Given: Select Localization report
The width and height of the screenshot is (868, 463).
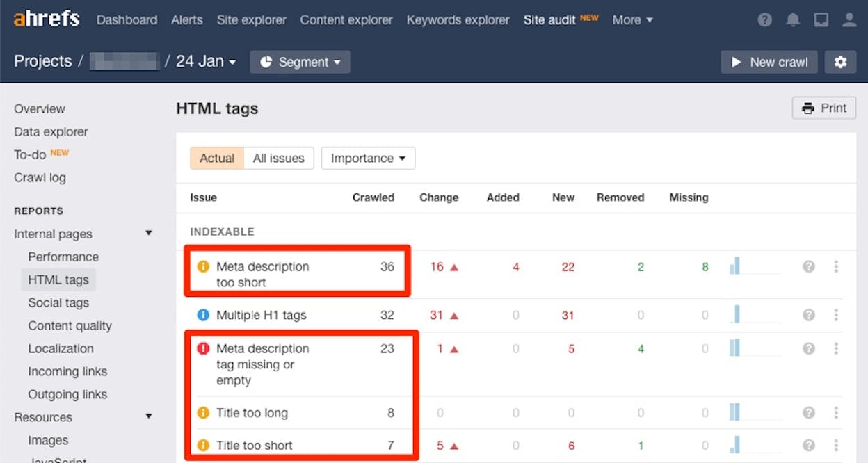Looking at the screenshot, I should pos(61,348).
